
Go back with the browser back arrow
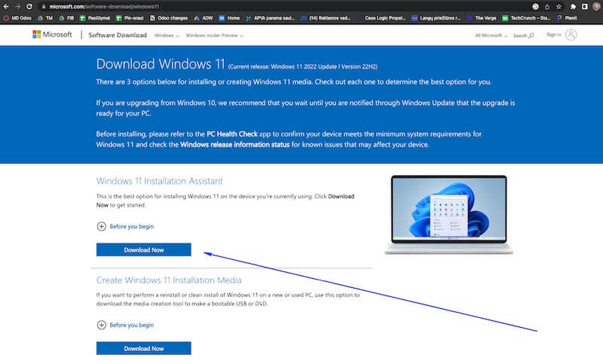pos(6,7)
